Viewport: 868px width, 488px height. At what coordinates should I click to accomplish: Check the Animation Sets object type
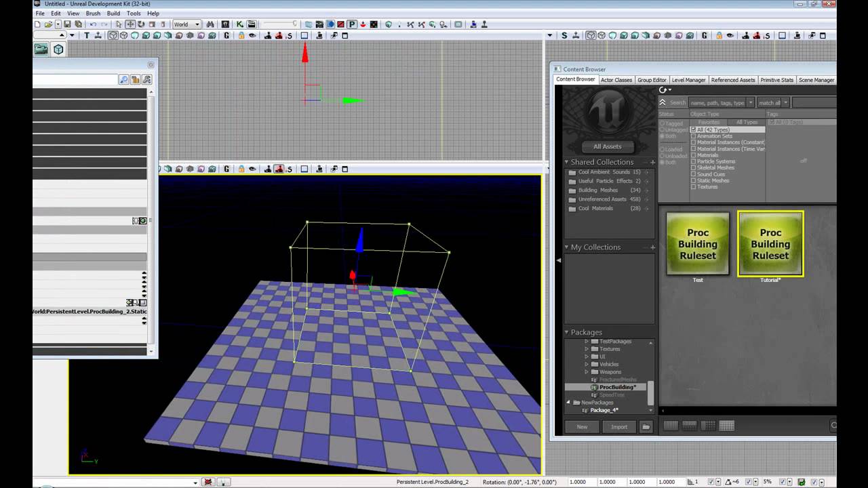(x=693, y=136)
